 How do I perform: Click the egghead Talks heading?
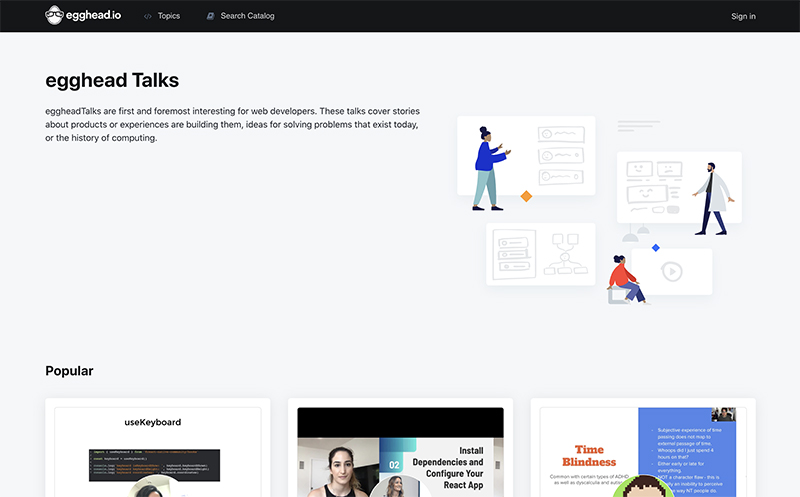tap(112, 81)
